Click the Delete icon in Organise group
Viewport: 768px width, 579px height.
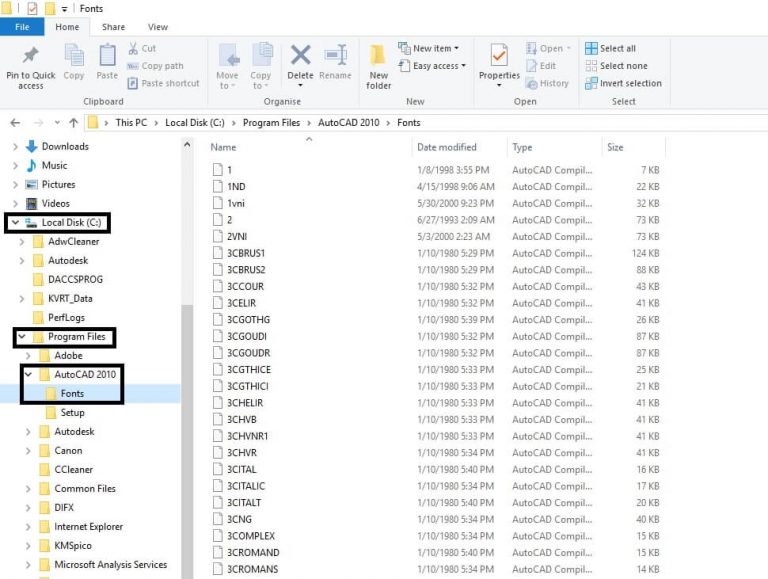pyautogui.click(x=300, y=56)
